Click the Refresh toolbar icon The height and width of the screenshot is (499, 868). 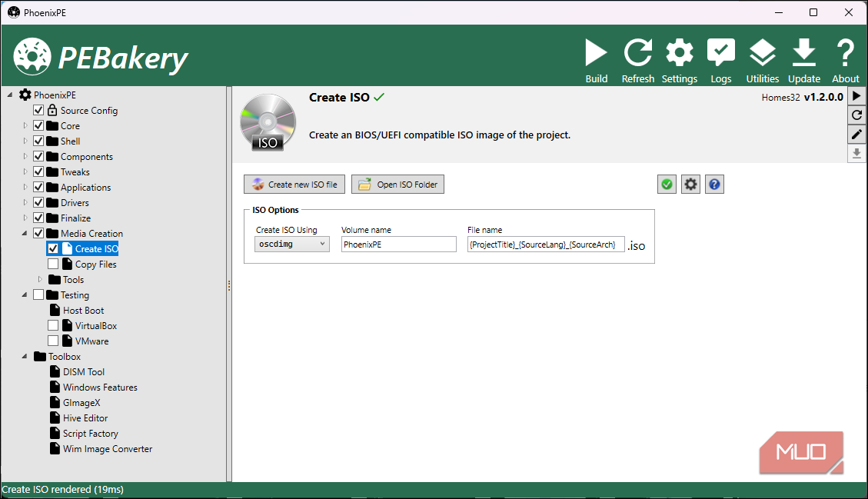637,61
